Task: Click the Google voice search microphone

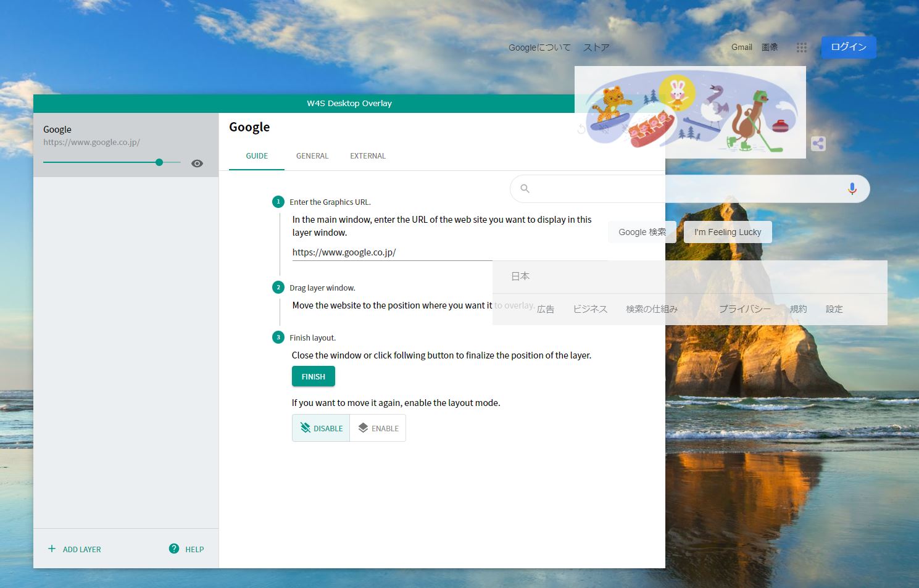Action: click(x=852, y=189)
